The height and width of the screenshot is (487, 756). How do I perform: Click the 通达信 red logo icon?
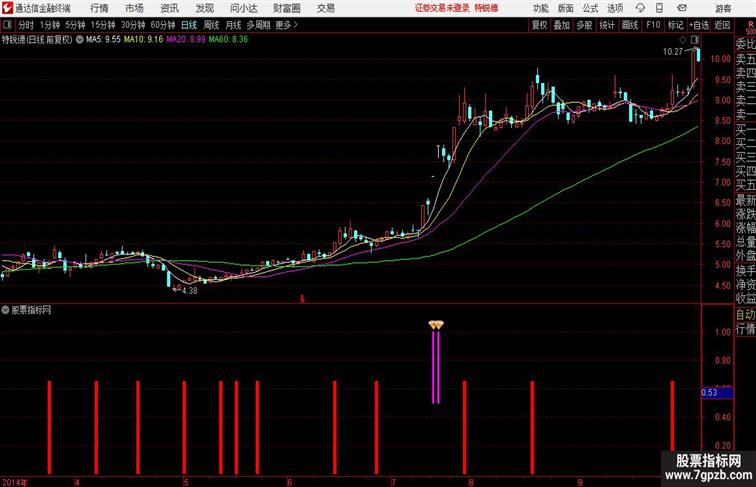coord(7,8)
